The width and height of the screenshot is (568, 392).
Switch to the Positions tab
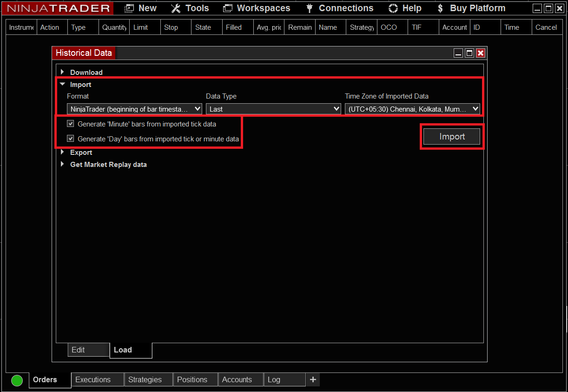(196, 379)
